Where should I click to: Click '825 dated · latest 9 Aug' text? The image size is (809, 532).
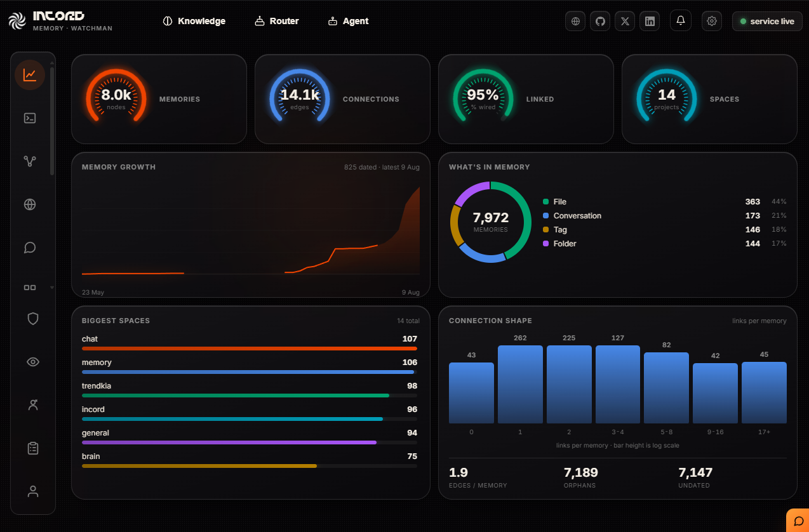pos(382,167)
